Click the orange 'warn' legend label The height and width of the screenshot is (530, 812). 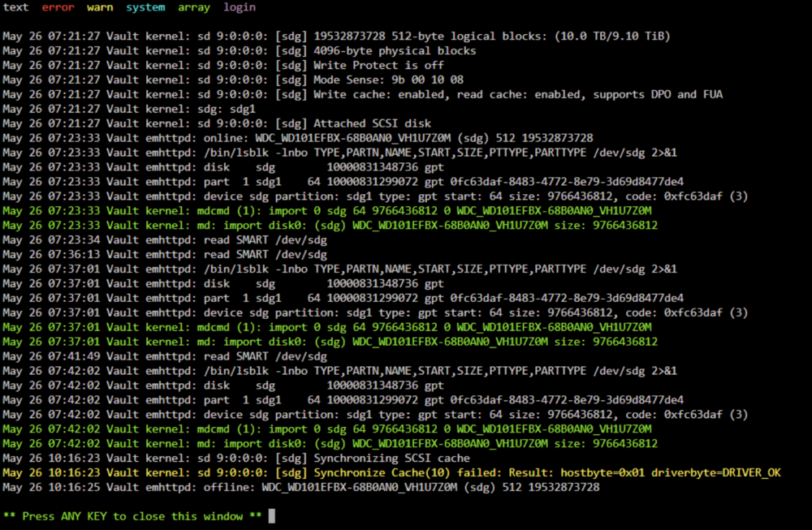[x=100, y=7]
